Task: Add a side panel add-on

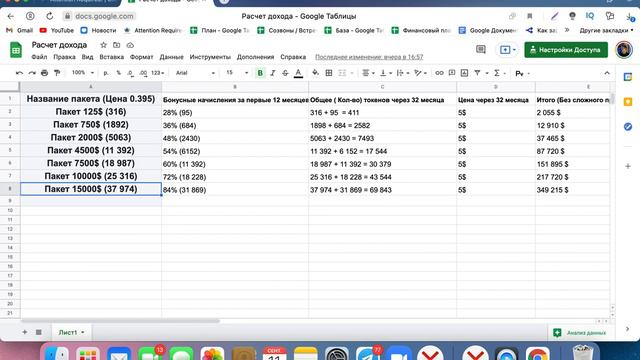Action: (628, 166)
